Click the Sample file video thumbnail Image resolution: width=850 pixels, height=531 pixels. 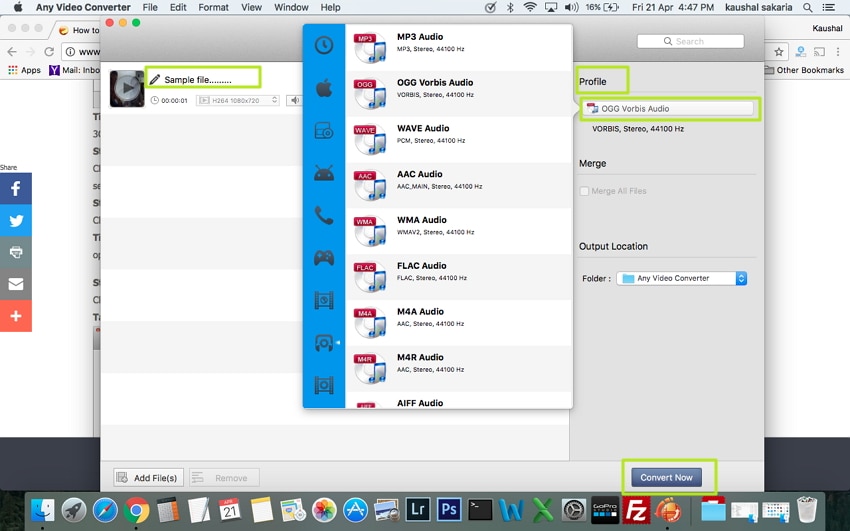click(127, 88)
